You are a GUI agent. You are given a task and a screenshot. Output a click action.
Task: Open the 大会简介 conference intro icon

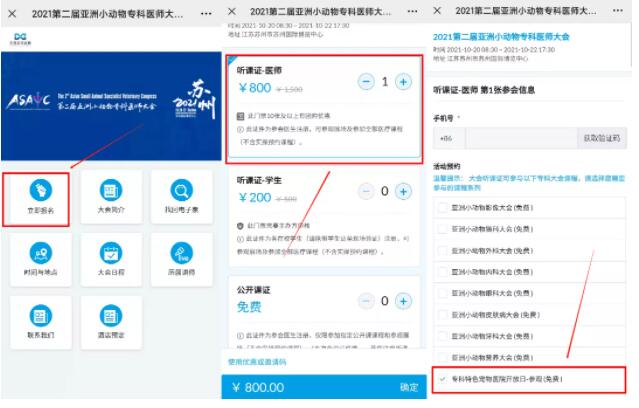(x=111, y=190)
